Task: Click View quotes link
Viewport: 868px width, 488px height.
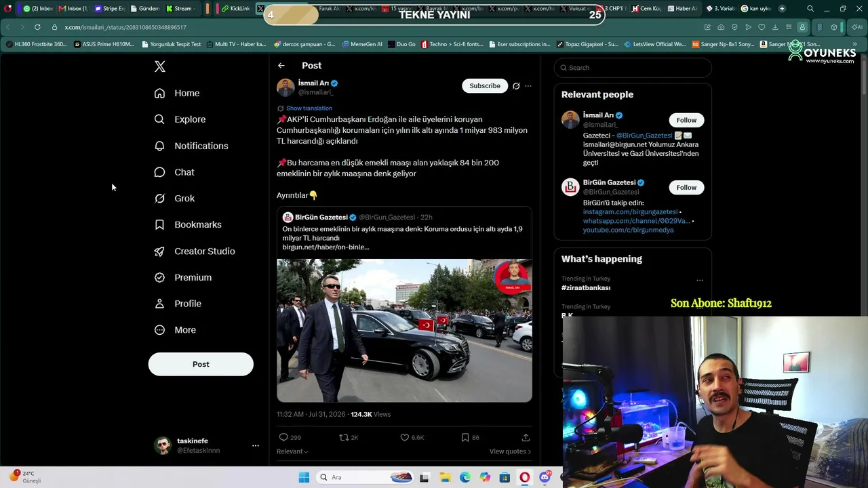Action: click(x=510, y=451)
